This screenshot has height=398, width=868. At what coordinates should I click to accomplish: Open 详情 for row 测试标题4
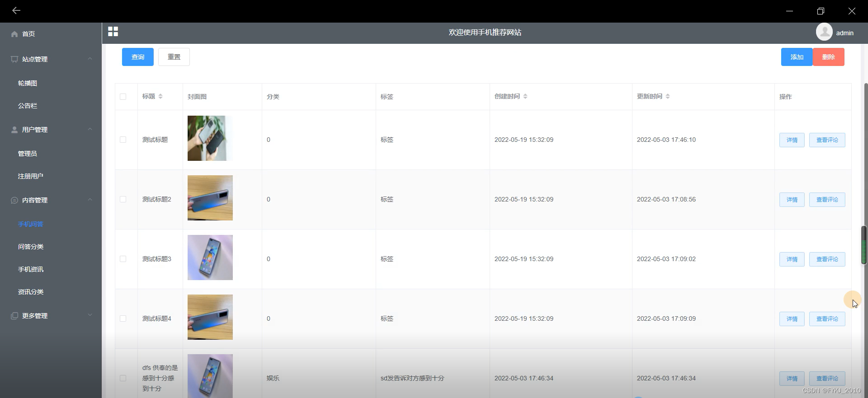pos(792,319)
